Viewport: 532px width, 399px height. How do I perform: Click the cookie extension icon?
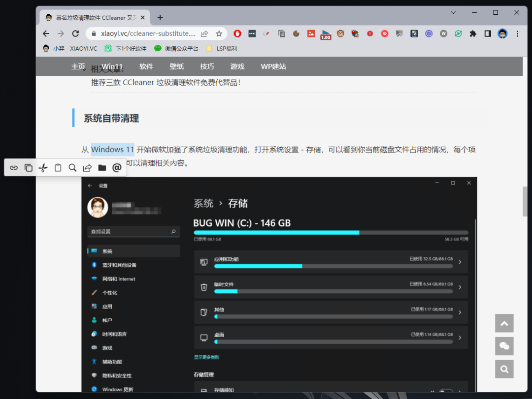coord(296,33)
